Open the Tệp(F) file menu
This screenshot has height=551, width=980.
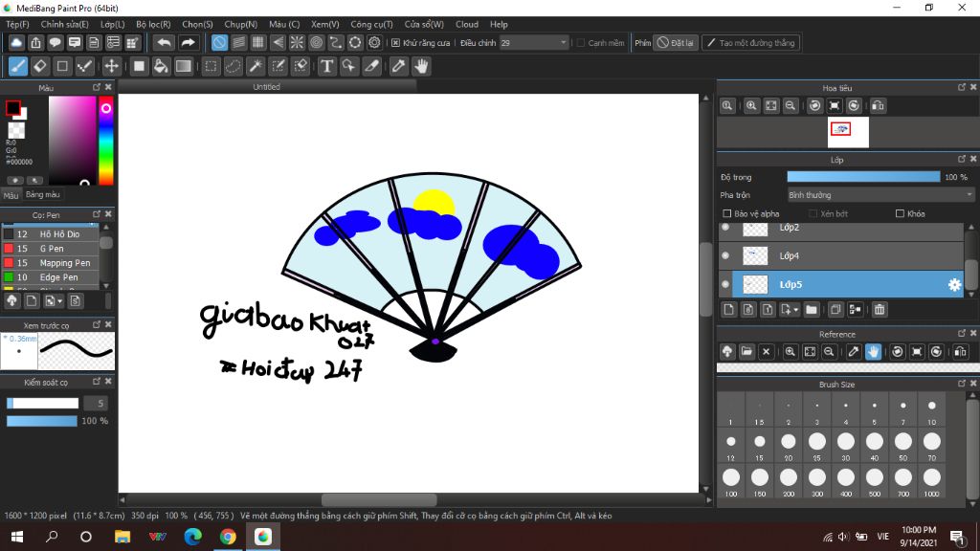coord(17,24)
